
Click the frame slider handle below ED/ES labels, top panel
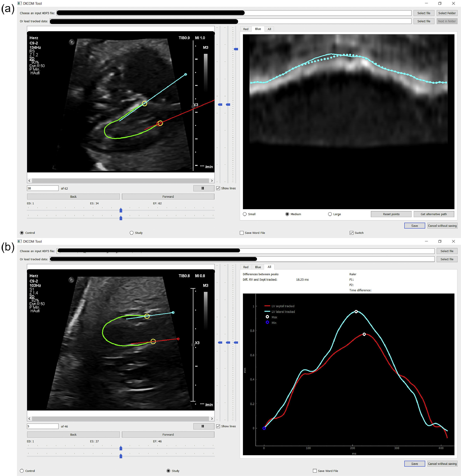121,210
